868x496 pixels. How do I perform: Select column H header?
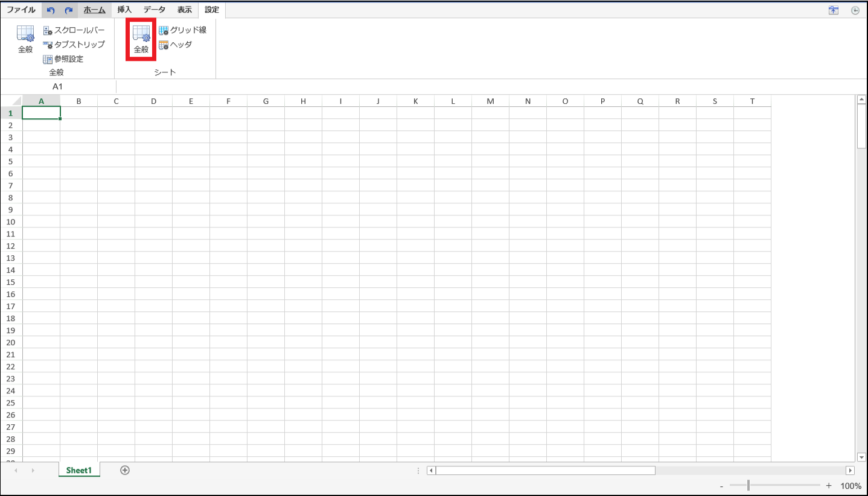[x=303, y=101]
